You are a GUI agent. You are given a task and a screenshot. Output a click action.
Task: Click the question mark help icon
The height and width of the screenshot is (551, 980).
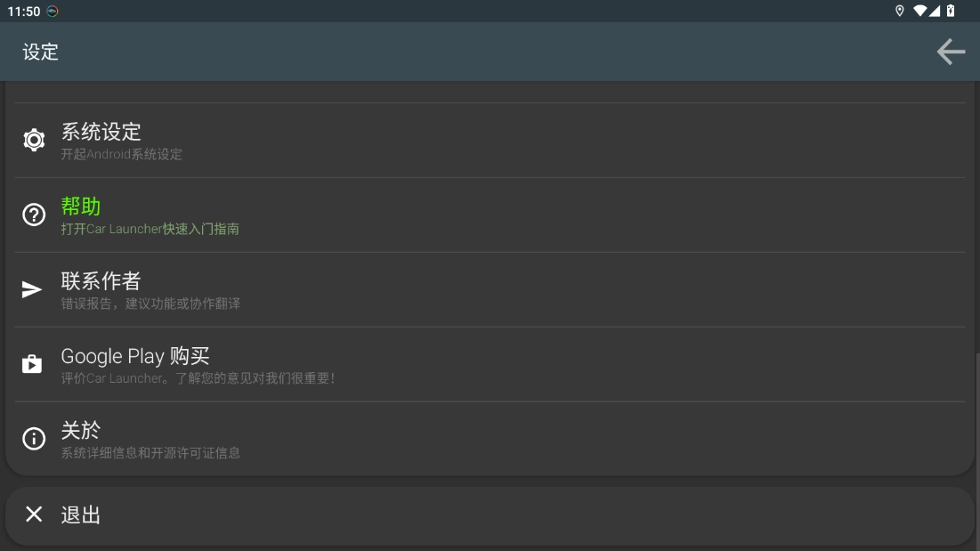[x=34, y=215]
